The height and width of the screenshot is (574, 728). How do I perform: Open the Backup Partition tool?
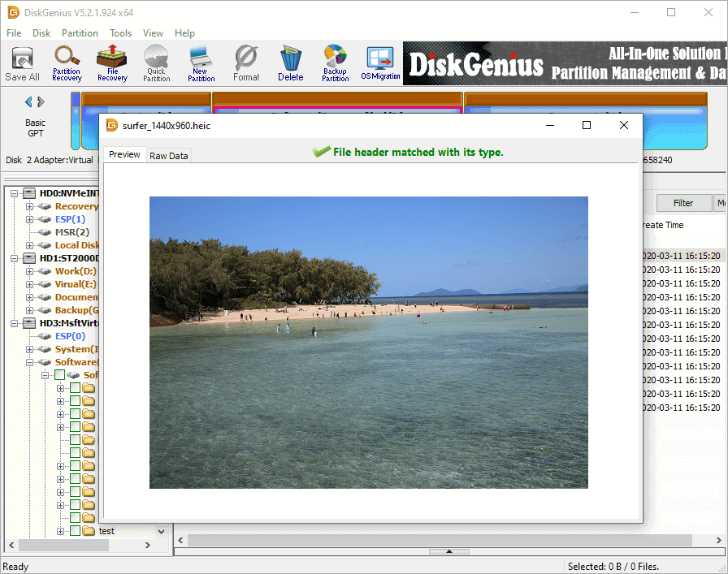[x=335, y=63]
